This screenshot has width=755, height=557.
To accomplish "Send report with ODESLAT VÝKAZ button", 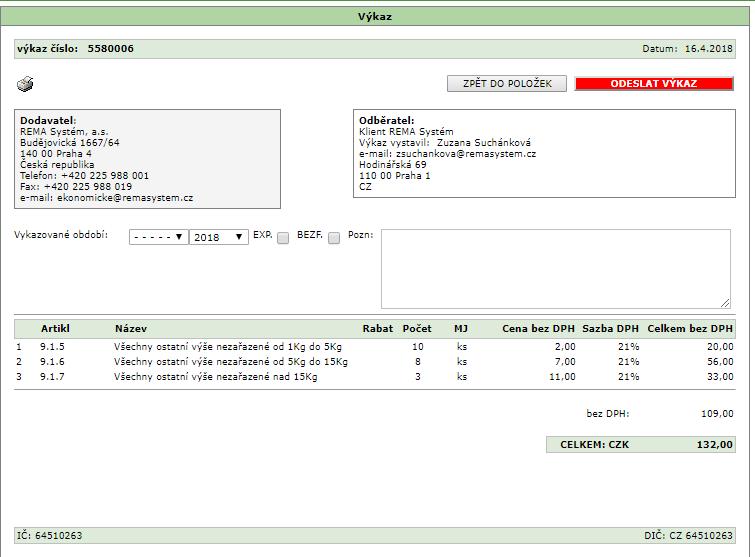I will coord(654,83).
